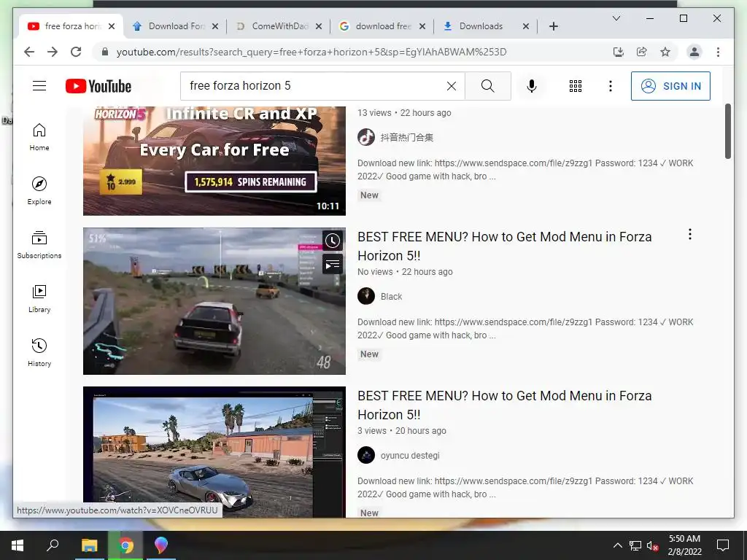The height and width of the screenshot is (560, 747).
Task: Open History in the sidebar
Action: click(x=39, y=352)
